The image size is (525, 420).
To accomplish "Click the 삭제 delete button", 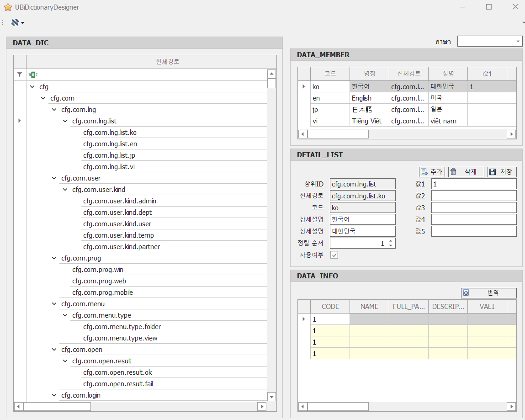I will coord(466,172).
